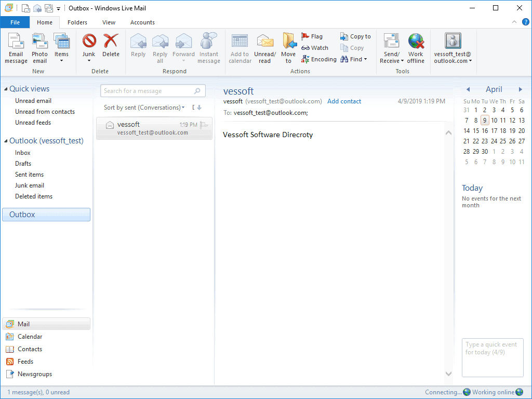532x399 pixels.
Task: Click the Reply icon
Action: 138,42
